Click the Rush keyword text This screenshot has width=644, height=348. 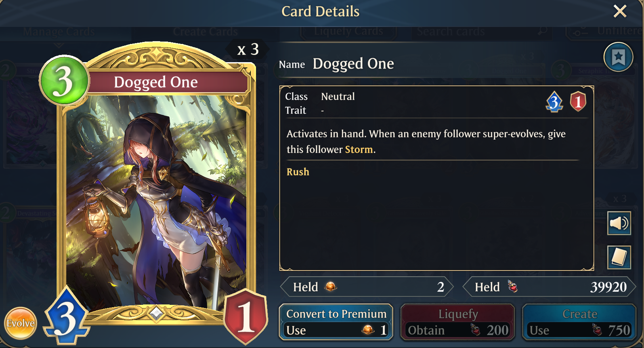[298, 172]
